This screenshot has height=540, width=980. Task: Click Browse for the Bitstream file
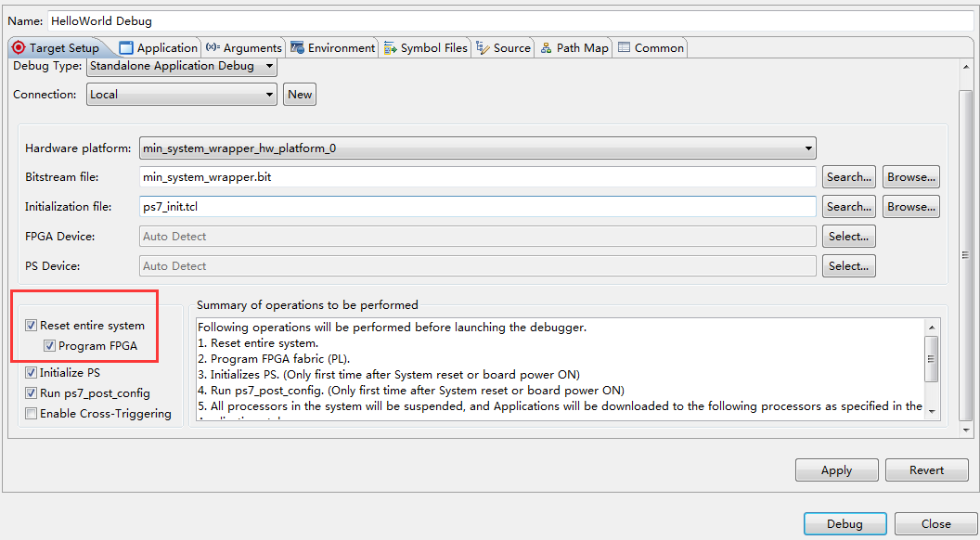point(910,177)
